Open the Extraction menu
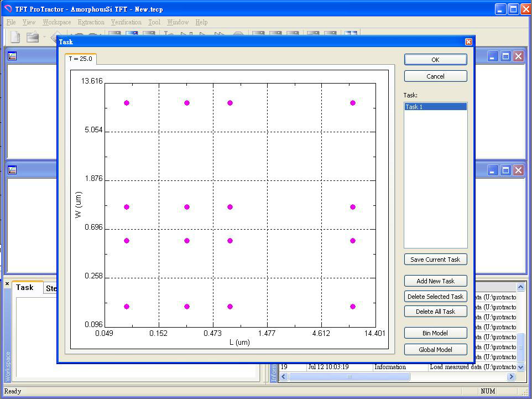 click(91, 22)
